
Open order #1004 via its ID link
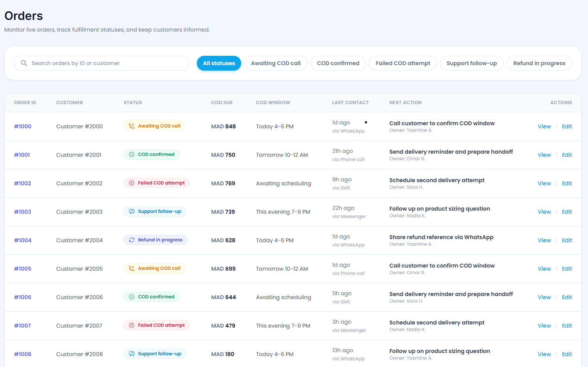(x=22, y=240)
